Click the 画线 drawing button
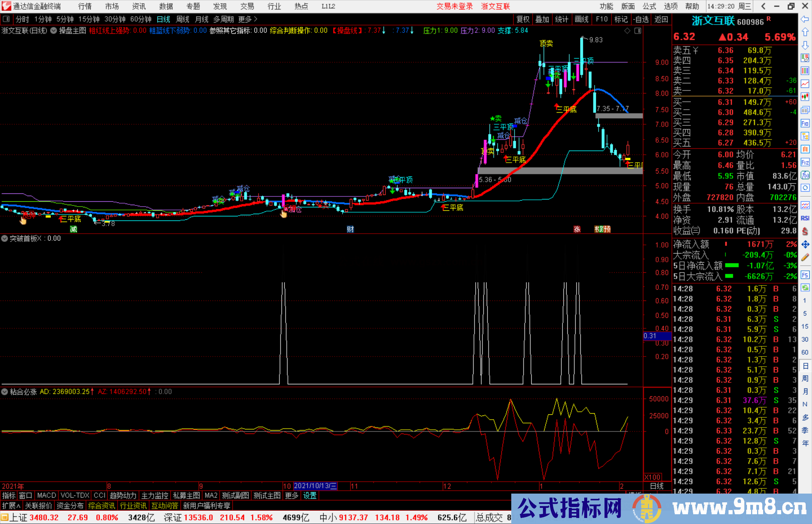The height and width of the screenshot is (524, 812). click(x=582, y=19)
